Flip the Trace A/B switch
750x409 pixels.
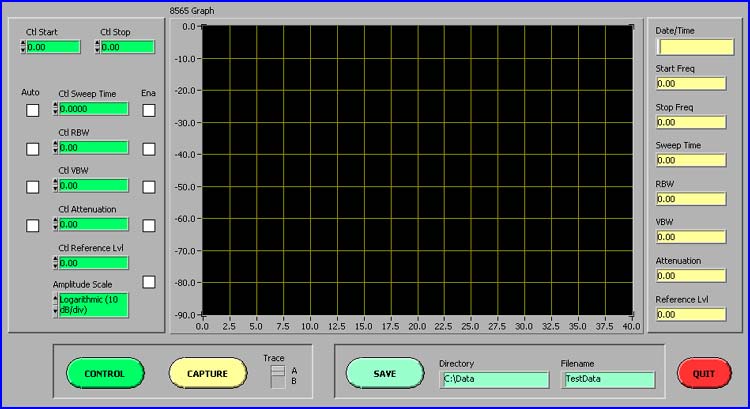coord(278,375)
